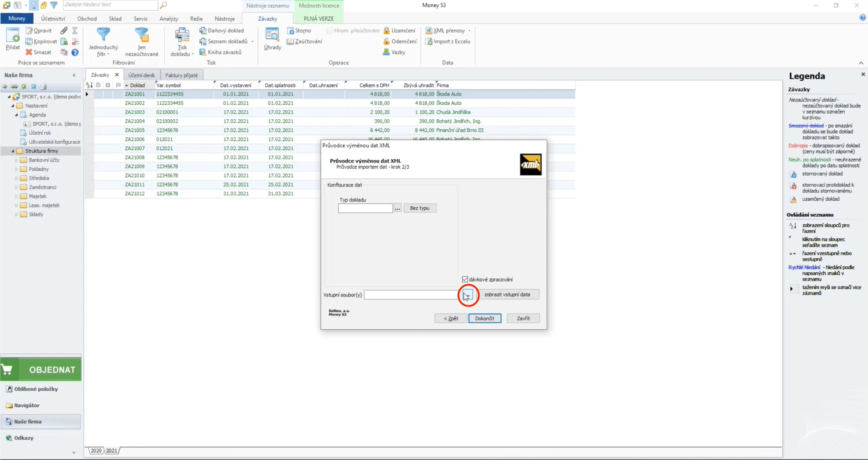868x460 pixels.
Task: Expand the Bankovní účty tree node
Action: coord(16,160)
